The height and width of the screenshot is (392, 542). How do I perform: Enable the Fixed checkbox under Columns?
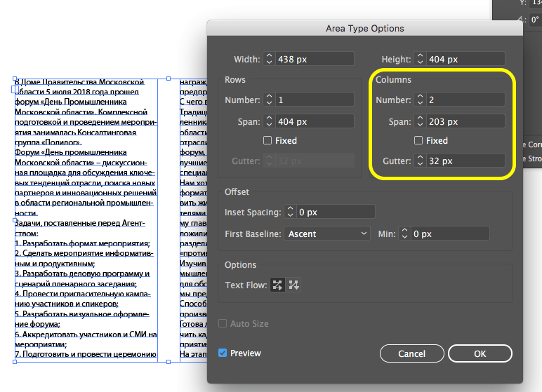point(418,140)
